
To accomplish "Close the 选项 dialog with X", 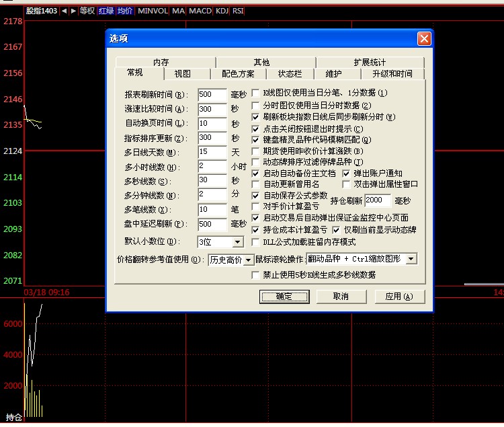I will tap(423, 39).
